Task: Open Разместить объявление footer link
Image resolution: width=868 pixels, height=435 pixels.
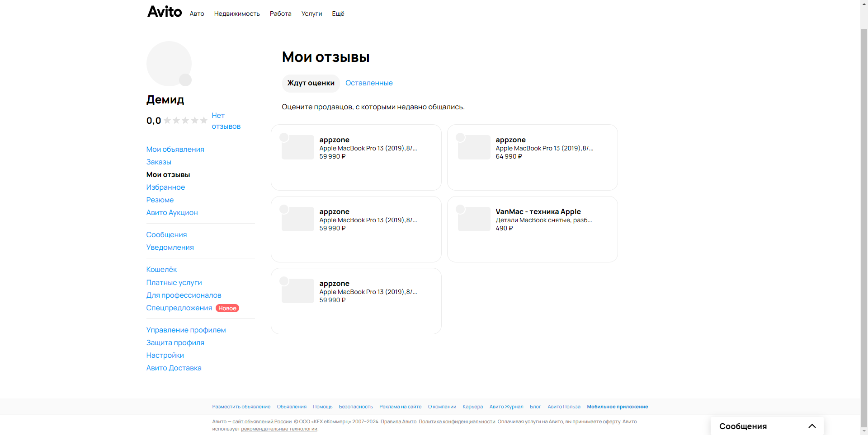Action: (241, 407)
